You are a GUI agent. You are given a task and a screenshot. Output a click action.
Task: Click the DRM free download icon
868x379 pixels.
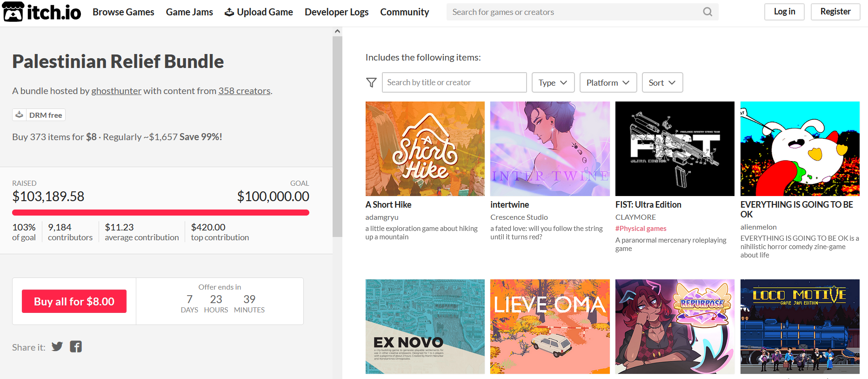pyautogui.click(x=19, y=115)
